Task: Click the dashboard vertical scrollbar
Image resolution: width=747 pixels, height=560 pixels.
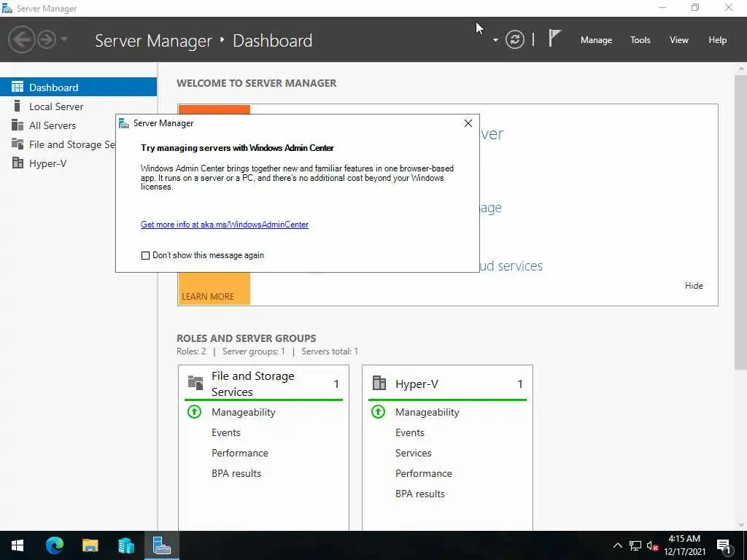Action: click(x=741, y=222)
